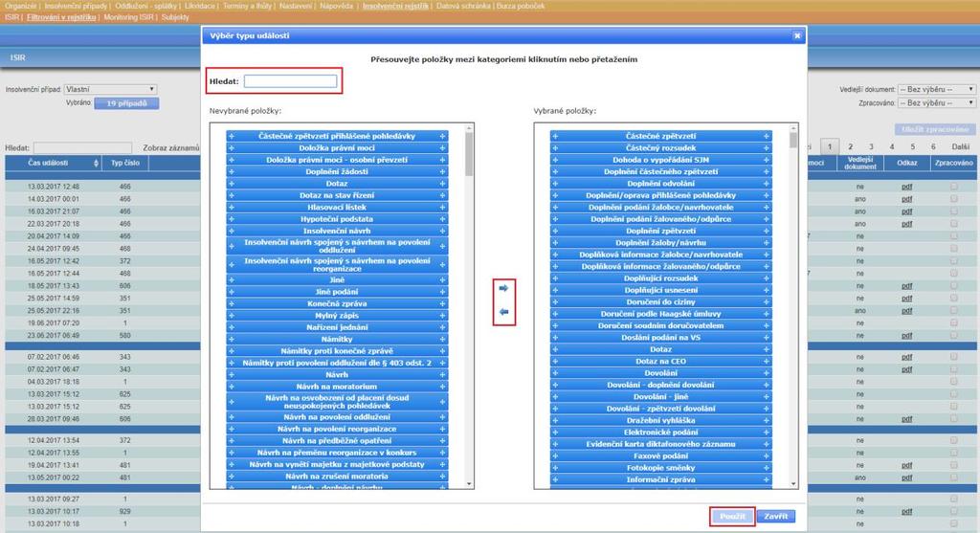Click the left arrow to move items back
The height and width of the screenshot is (533, 980).
tap(503, 312)
